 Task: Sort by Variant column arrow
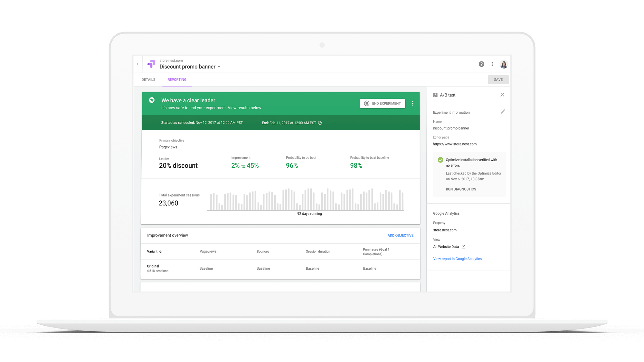(161, 252)
